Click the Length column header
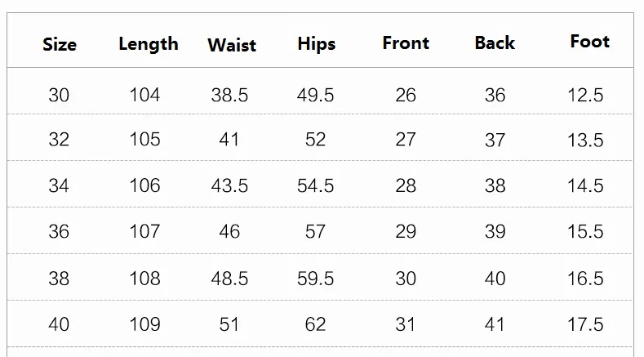Screen dimensions: 644x357 (148, 44)
